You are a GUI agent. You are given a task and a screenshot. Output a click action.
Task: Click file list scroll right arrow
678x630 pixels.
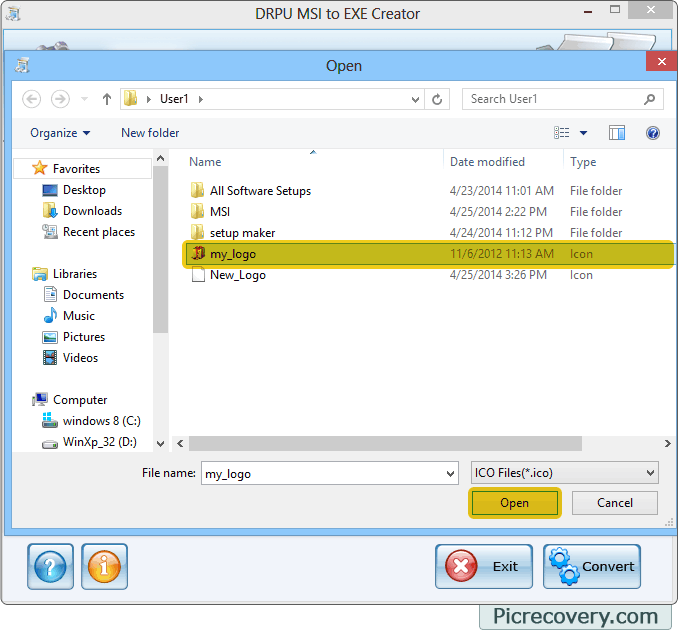tap(667, 444)
